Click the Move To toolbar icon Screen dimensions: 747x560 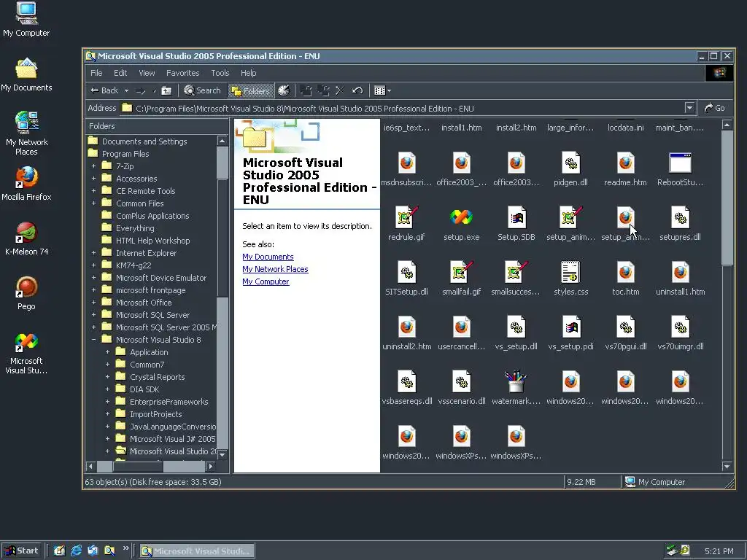pos(306,90)
